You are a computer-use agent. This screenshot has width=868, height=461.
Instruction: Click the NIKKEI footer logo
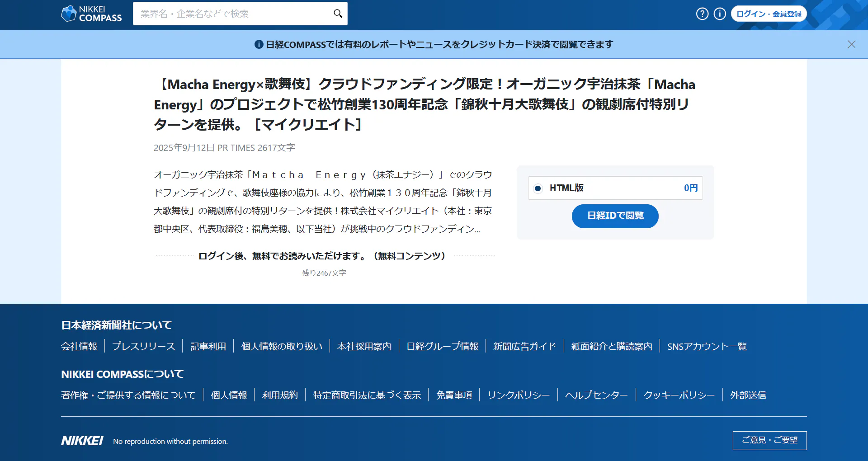[82, 441]
